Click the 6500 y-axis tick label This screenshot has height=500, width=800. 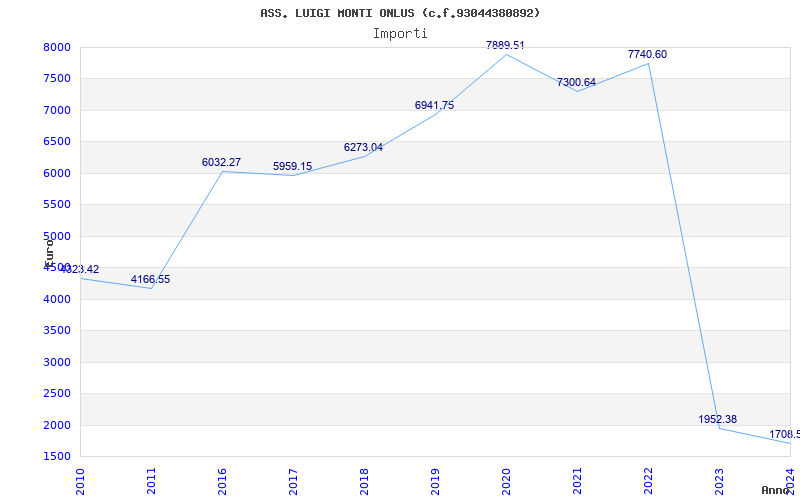pos(57,142)
